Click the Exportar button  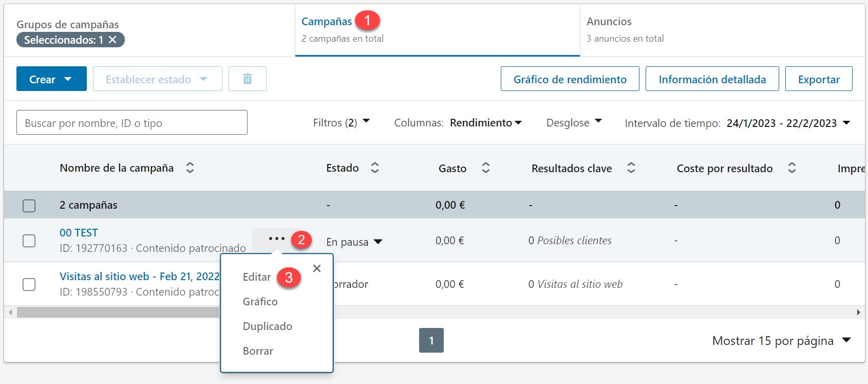click(x=819, y=79)
